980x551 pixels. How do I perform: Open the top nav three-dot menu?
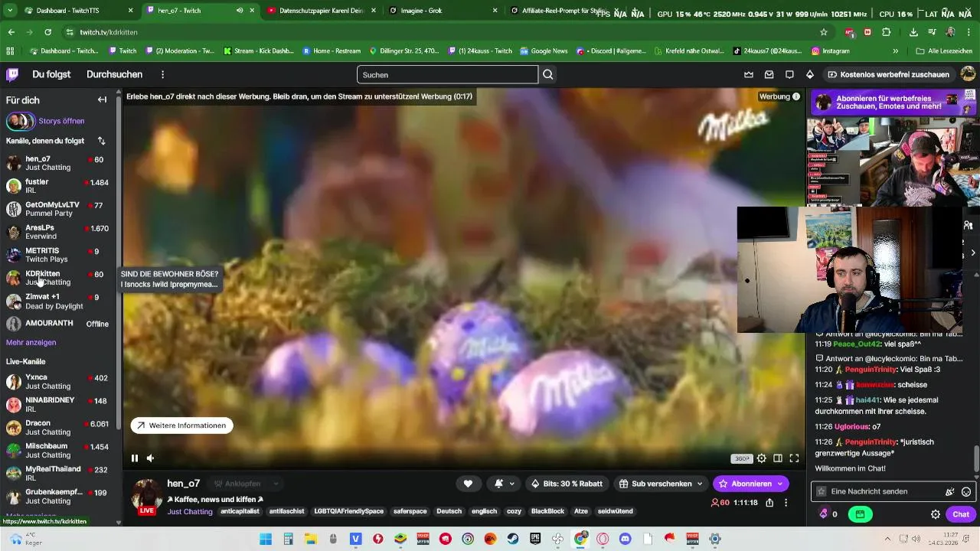pyautogui.click(x=162, y=74)
